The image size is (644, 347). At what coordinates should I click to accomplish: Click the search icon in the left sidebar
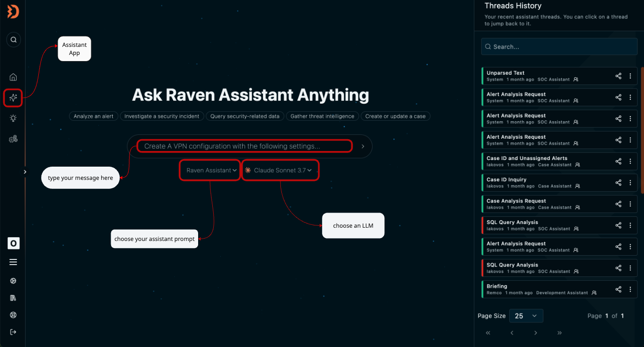coord(13,40)
